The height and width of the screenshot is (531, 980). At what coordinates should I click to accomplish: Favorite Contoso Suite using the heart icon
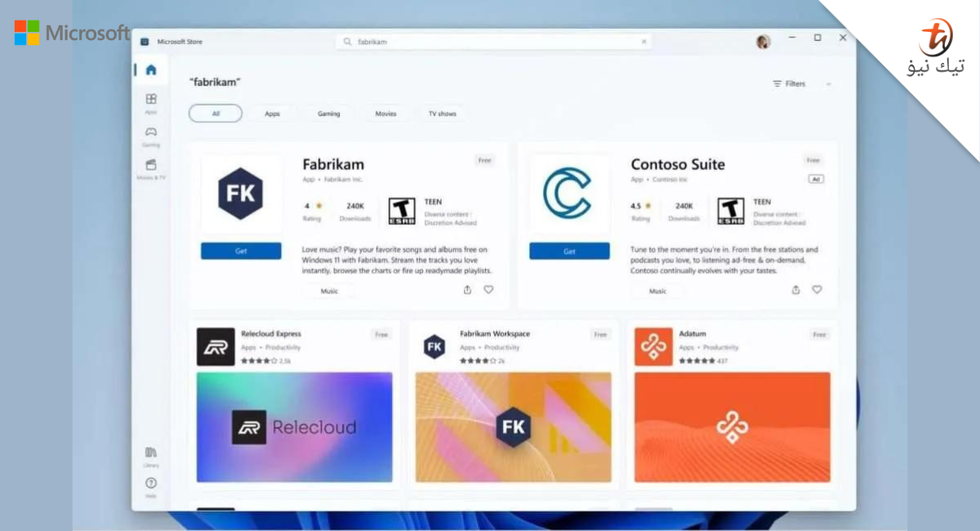tap(817, 289)
